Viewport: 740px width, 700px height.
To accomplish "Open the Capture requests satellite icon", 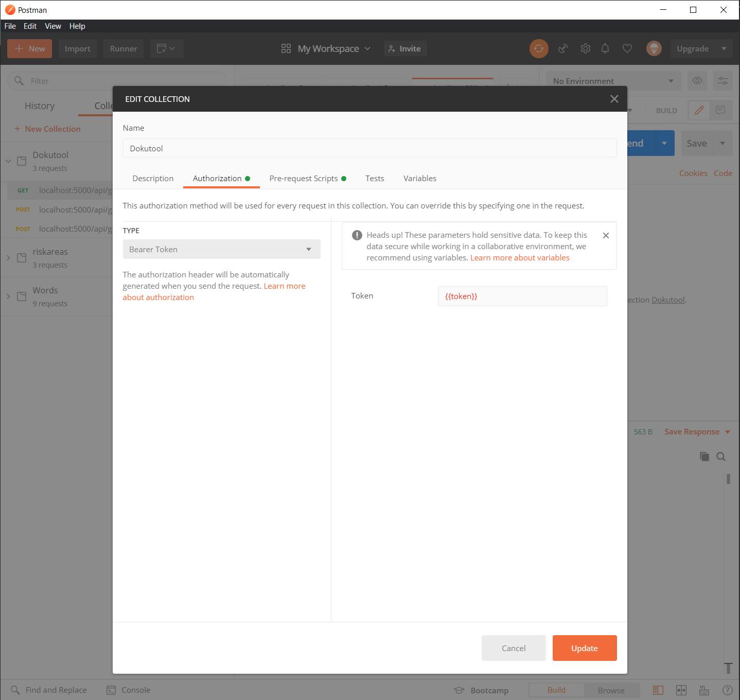I will click(x=562, y=48).
